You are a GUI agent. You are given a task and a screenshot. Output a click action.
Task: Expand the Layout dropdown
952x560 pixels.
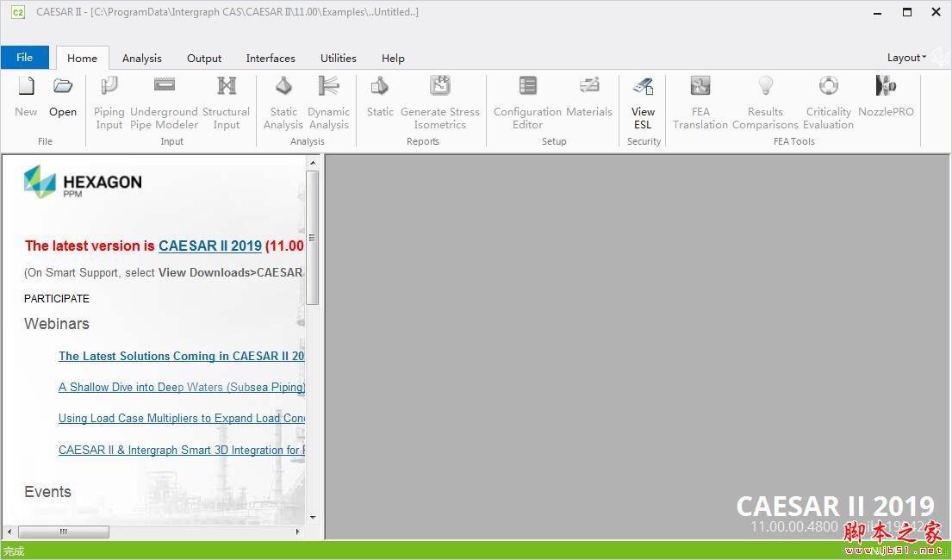pyautogui.click(x=906, y=58)
